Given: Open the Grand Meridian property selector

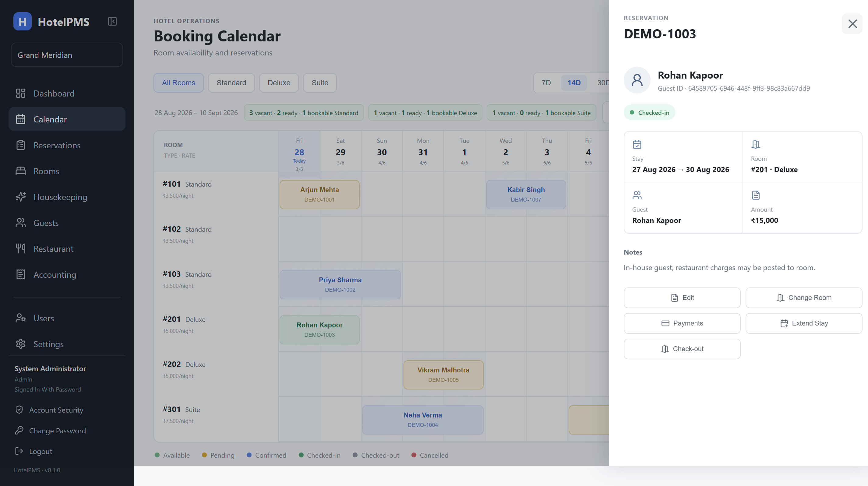Looking at the screenshot, I should (67, 55).
